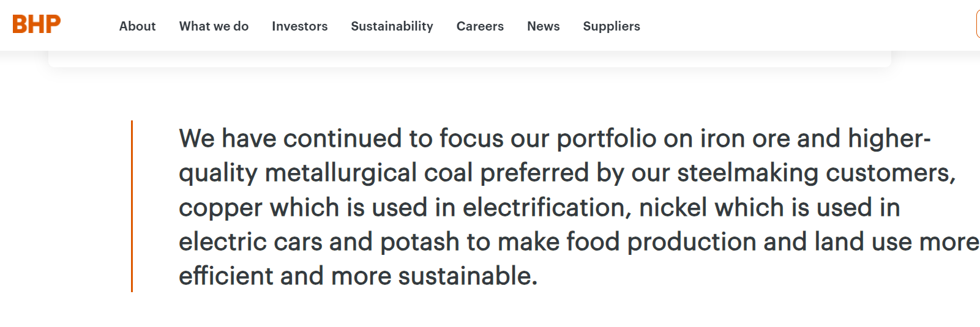Click the word 'potash' in the quote
980x327 pixels.
point(419,243)
